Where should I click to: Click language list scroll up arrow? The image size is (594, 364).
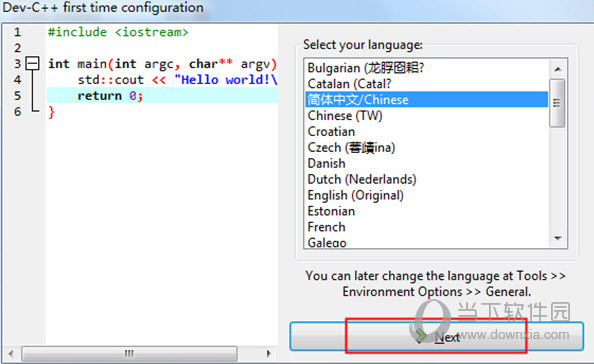click(x=557, y=69)
